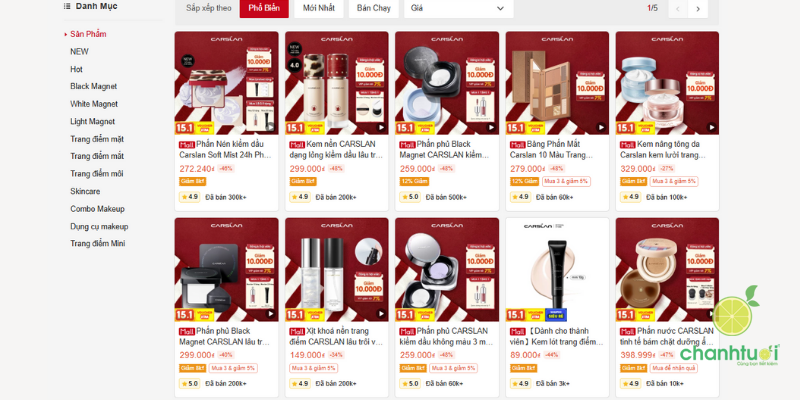The height and width of the screenshot is (400, 800).
Task: Play video on Phấn phủ Black Magnet 259.000 thumbnail
Action: (x=491, y=127)
